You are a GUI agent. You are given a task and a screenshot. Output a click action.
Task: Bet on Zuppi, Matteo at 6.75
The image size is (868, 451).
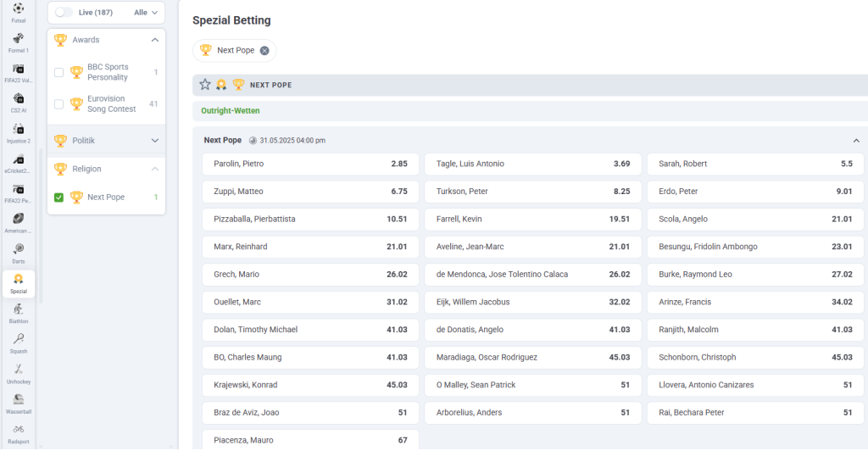[310, 192]
